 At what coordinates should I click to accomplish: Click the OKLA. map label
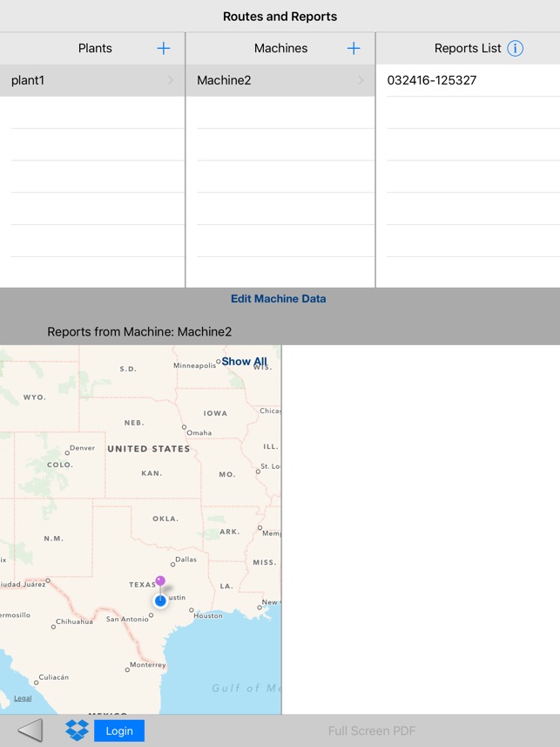point(165,519)
